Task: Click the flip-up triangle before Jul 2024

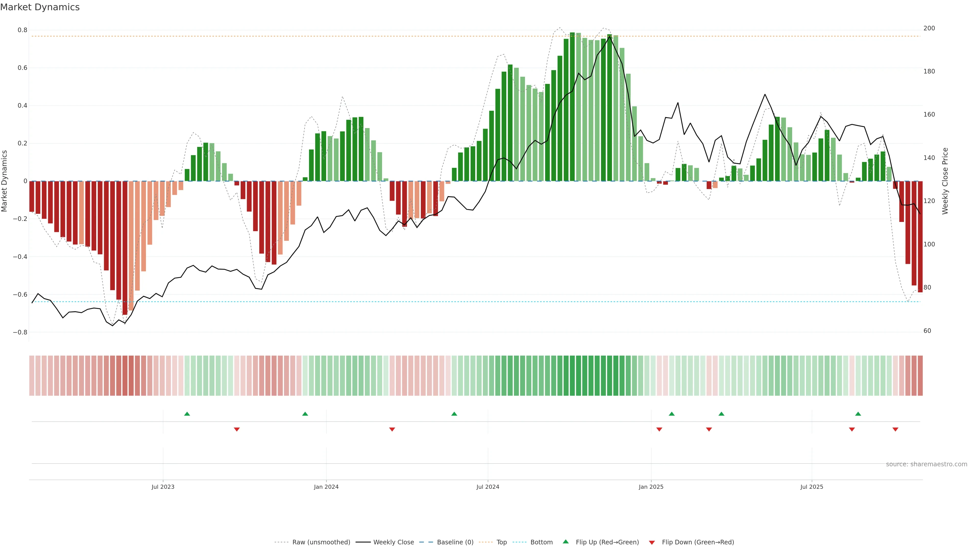Action: click(454, 414)
